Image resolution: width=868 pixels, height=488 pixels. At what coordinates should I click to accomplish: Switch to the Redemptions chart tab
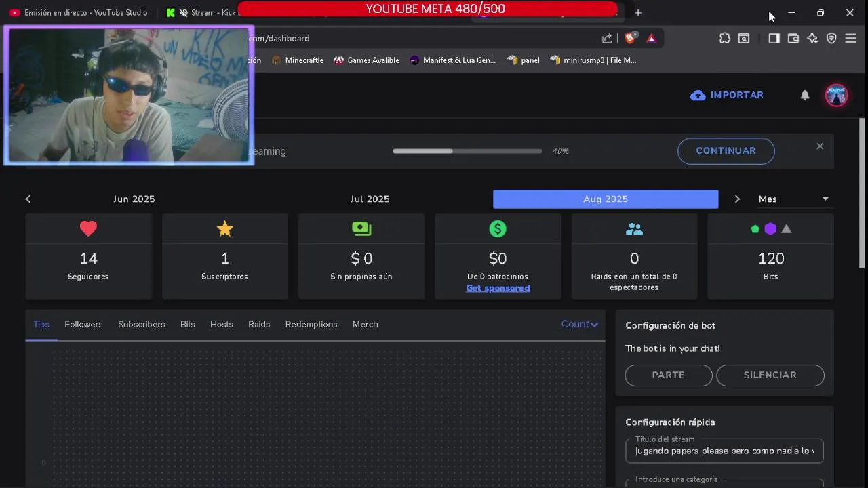pyautogui.click(x=311, y=324)
